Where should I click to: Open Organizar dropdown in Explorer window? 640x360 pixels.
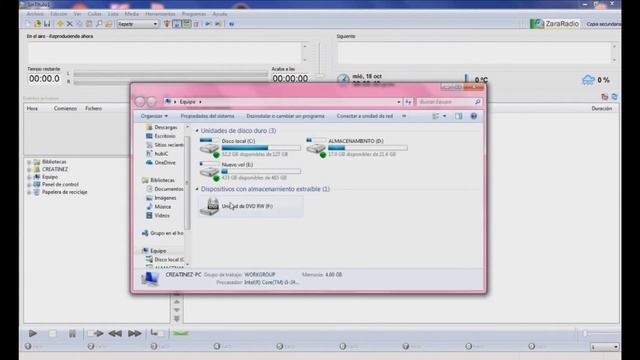pos(154,116)
